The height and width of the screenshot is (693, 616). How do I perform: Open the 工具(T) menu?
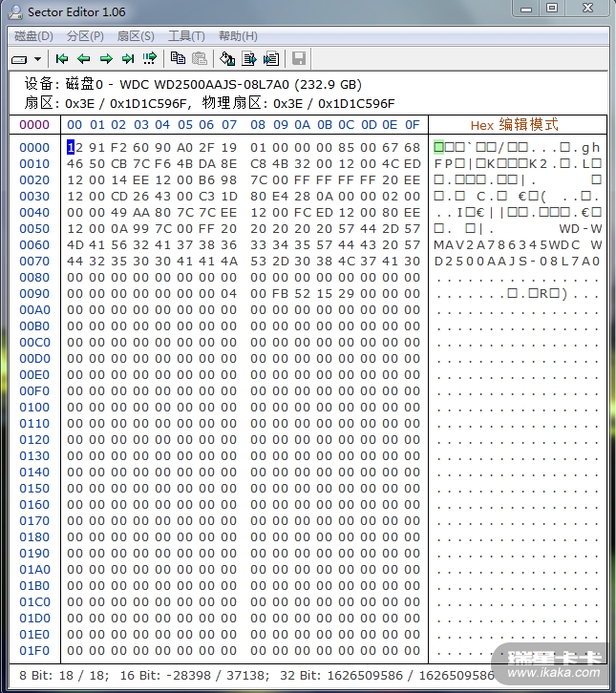point(186,36)
